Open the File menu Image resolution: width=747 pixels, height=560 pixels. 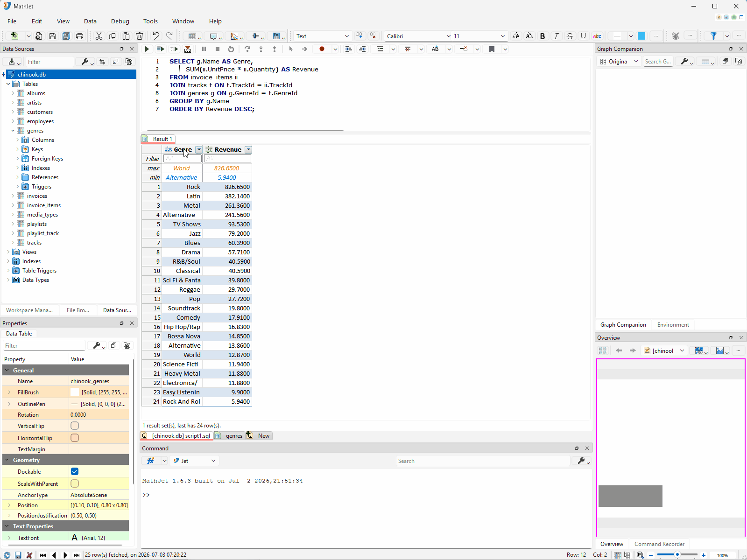12,21
